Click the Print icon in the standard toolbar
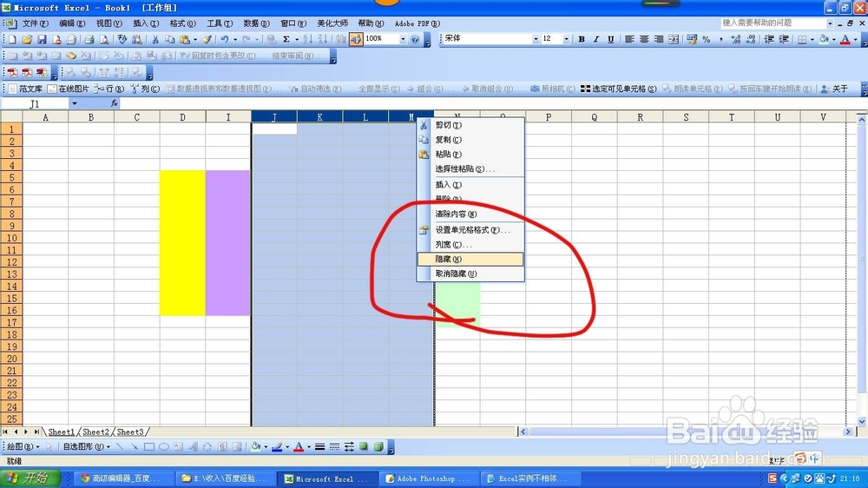 click(89, 39)
